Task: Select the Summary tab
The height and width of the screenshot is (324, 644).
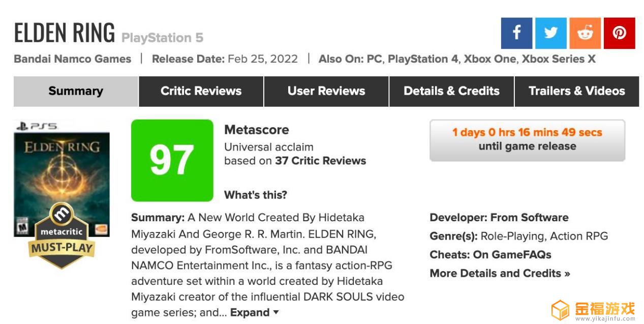Action: (76, 91)
